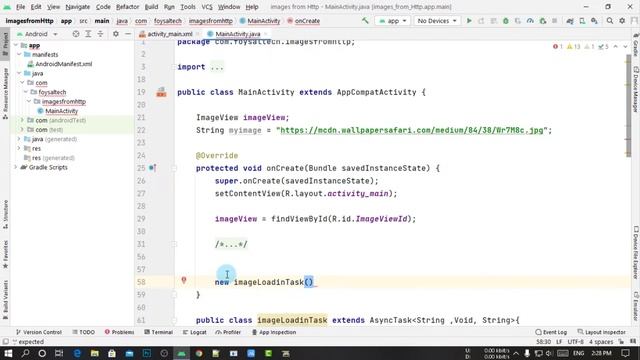
Task: Open the Terminal tool window
Action: 159,332
